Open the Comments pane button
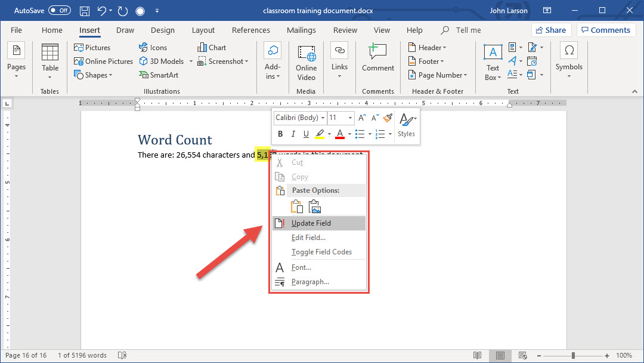This screenshot has height=363, width=644. tap(606, 30)
